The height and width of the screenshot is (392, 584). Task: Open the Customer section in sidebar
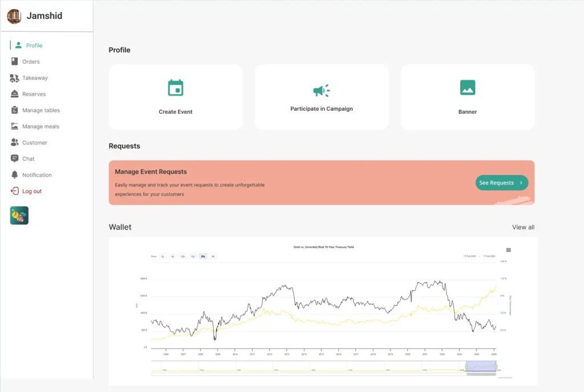[x=29, y=142]
